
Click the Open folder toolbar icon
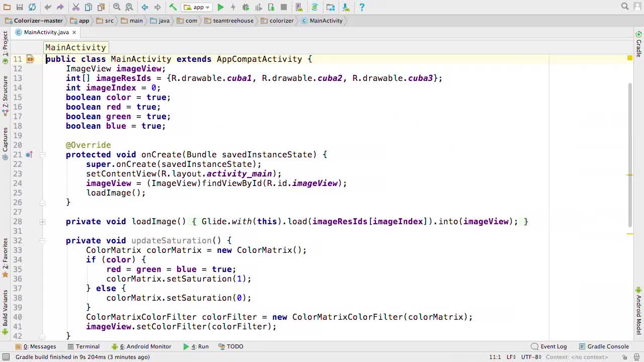click(x=7, y=7)
